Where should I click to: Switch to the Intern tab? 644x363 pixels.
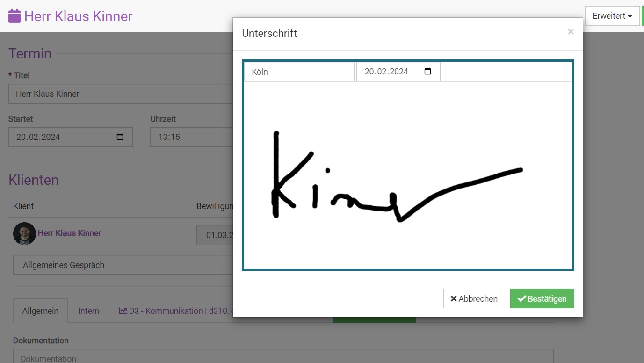[88, 311]
